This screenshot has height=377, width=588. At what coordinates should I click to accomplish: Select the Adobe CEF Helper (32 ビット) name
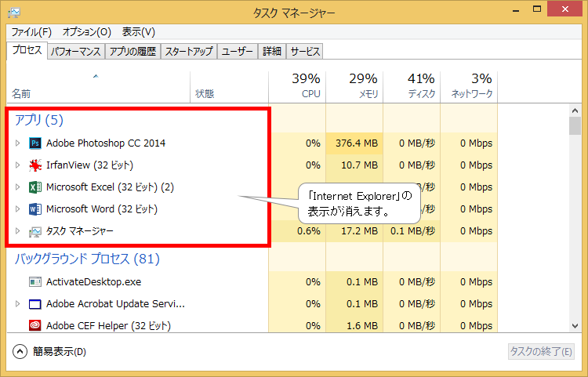tap(108, 325)
